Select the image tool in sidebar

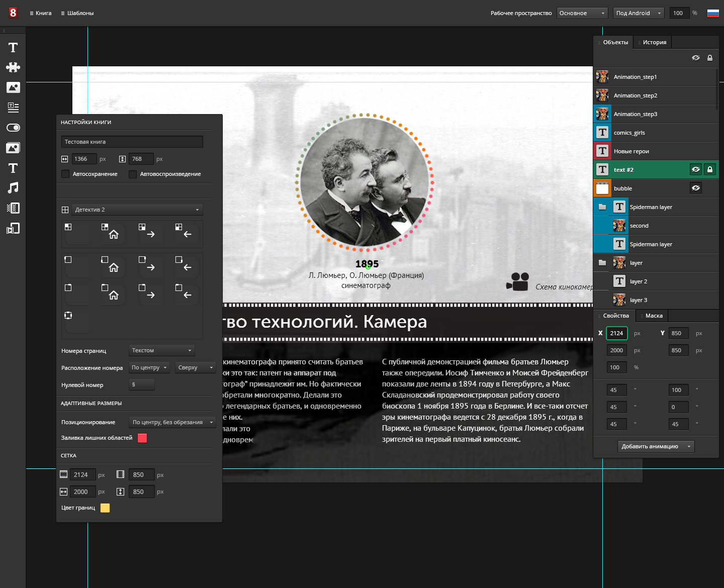pyautogui.click(x=13, y=87)
